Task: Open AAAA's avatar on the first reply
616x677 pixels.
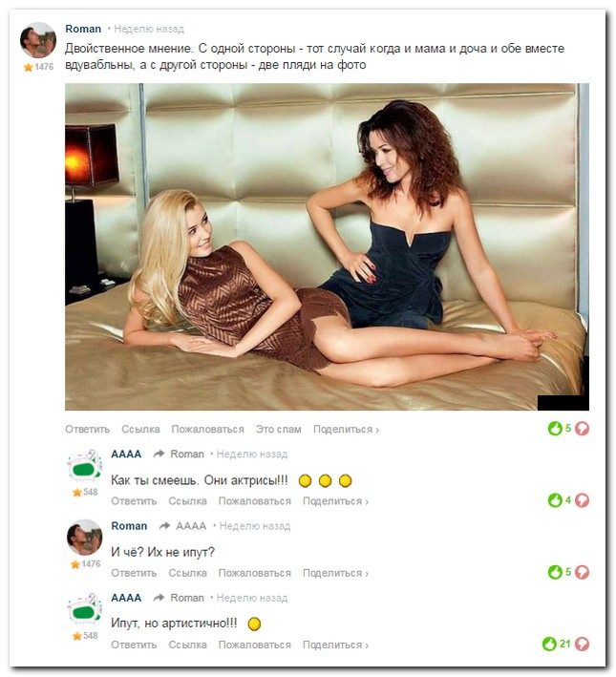Action: pos(85,467)
